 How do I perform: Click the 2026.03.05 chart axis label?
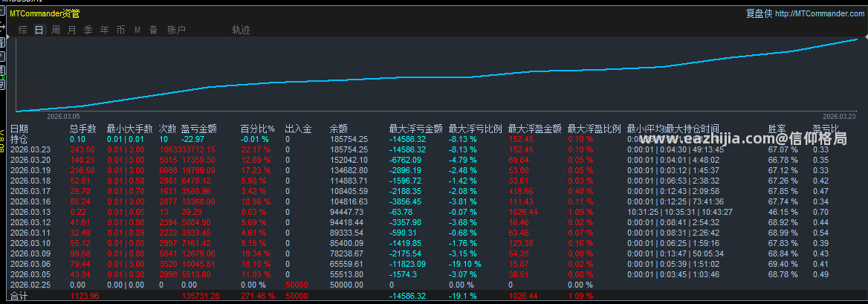pos(63,116)
